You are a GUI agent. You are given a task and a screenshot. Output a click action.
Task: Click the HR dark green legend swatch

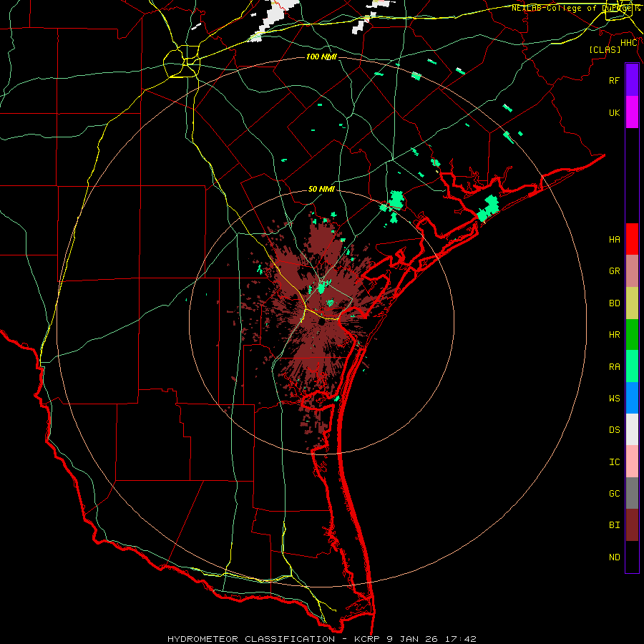tap(632, 334)
